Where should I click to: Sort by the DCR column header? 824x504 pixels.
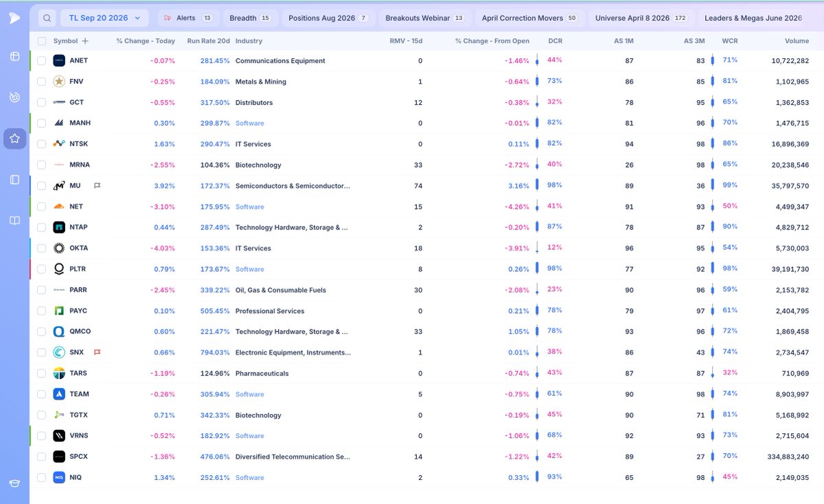point(556,41)
